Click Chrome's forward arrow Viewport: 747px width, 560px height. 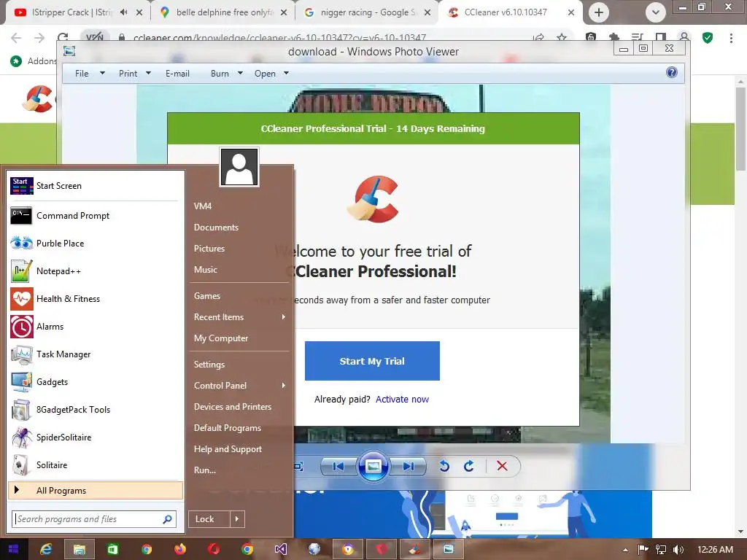point(39,38)
